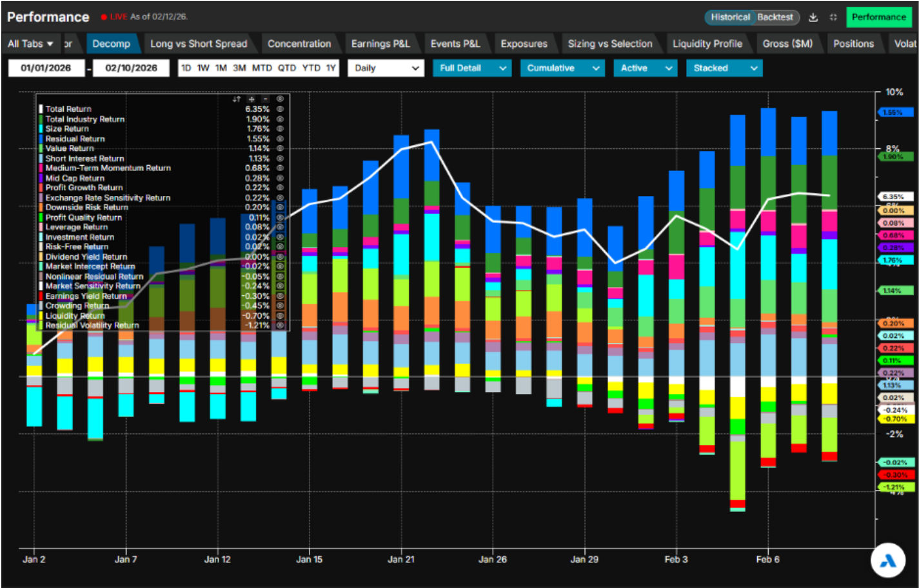Click the eye icon in legend header
The image size is (919, 588).
(280, 99)
